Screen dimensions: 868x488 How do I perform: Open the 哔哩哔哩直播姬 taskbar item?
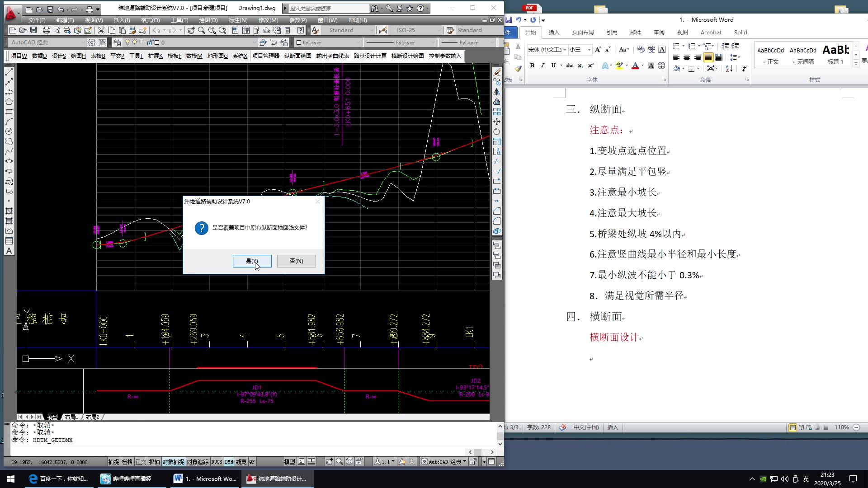pos(132,479)
